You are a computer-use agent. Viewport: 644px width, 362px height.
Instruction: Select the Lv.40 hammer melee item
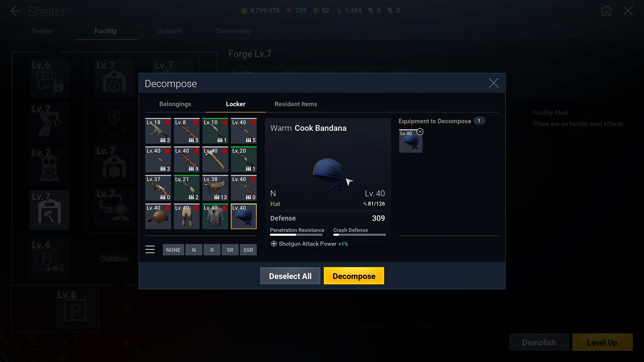tap(215, 159)
